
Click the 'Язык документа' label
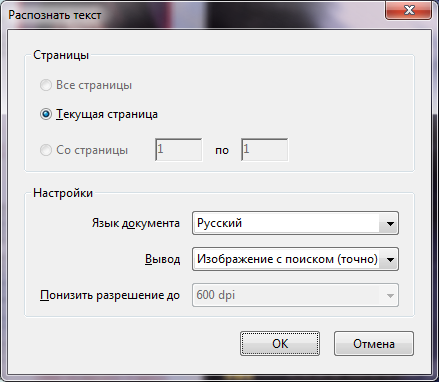[x=136, y=223]
